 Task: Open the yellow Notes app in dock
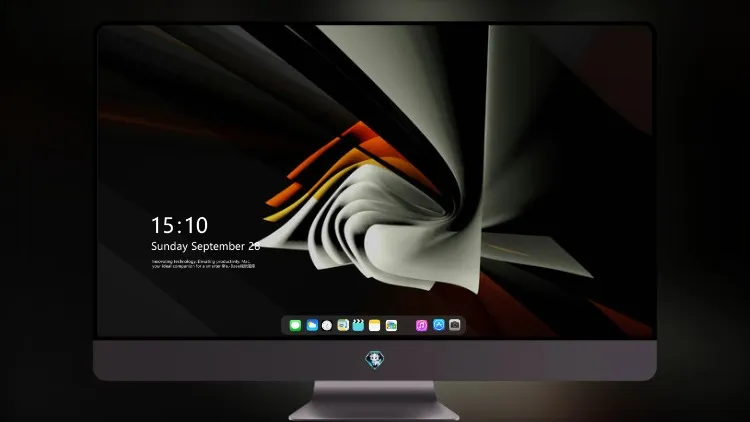375,325
